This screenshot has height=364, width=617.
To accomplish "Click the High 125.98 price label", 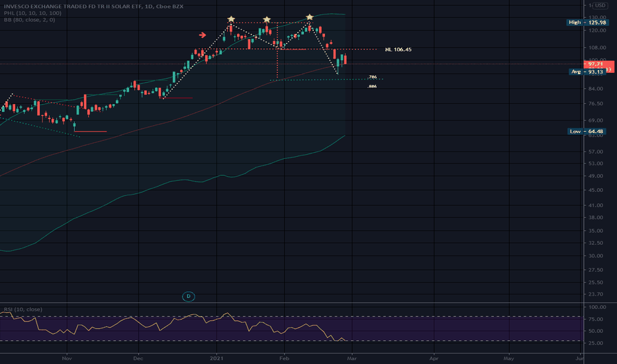I will pyautogui.click(x=587, y=23).
